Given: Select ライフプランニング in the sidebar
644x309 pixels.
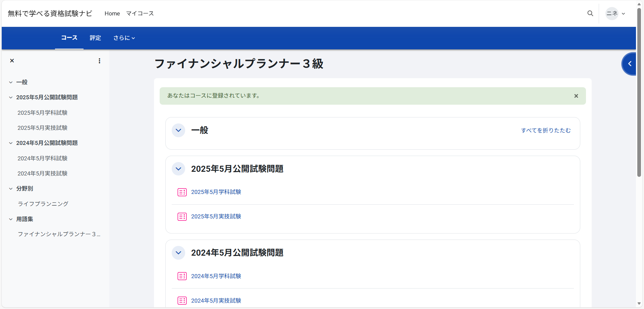Looking at the screenshot, I should point(43,204).
